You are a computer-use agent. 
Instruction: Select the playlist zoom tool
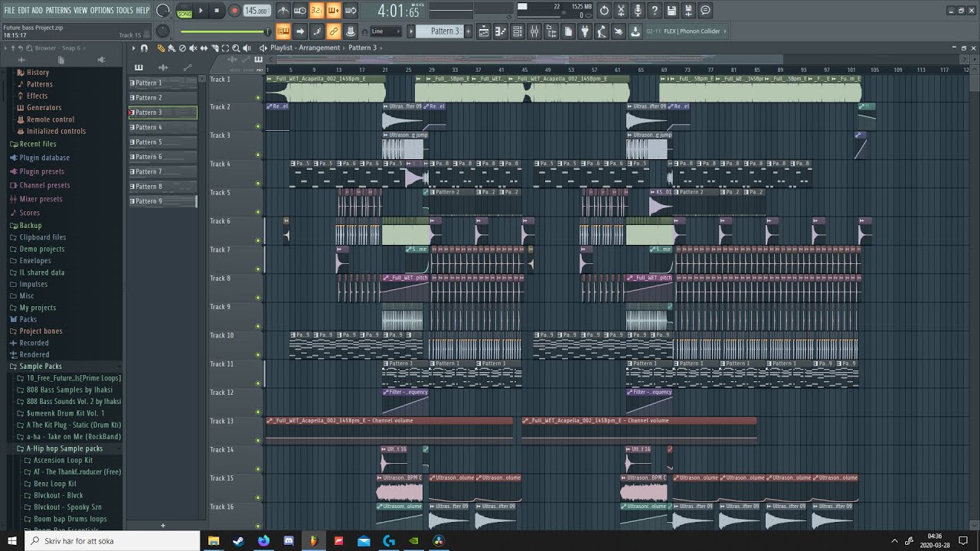click(x=236, y=48)
